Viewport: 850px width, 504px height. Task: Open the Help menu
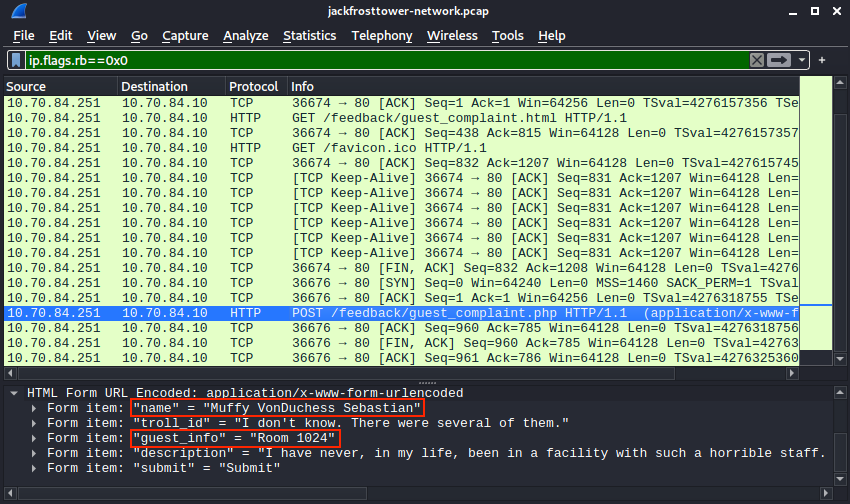click(552, 36)
